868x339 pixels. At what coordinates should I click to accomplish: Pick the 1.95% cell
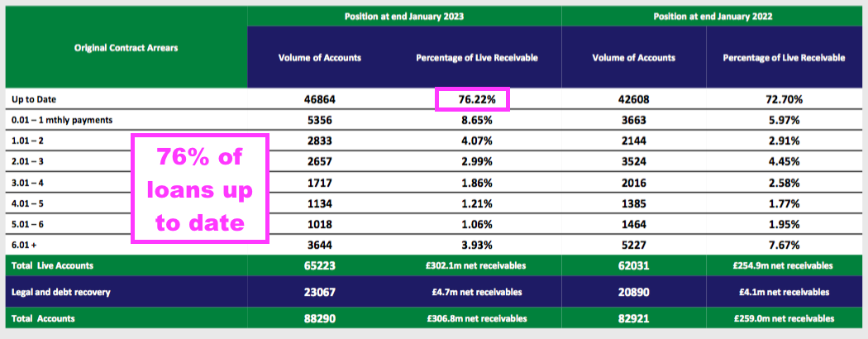click(784, 224)
